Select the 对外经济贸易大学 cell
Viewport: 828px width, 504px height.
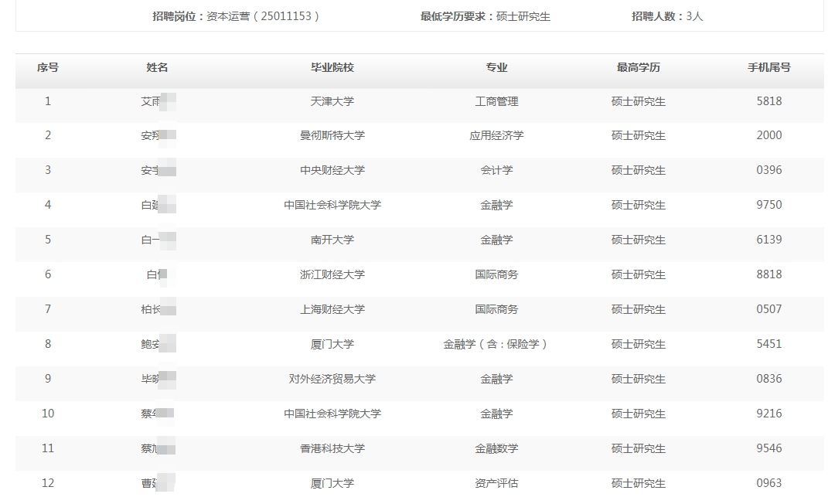click(x=332, y=379)
